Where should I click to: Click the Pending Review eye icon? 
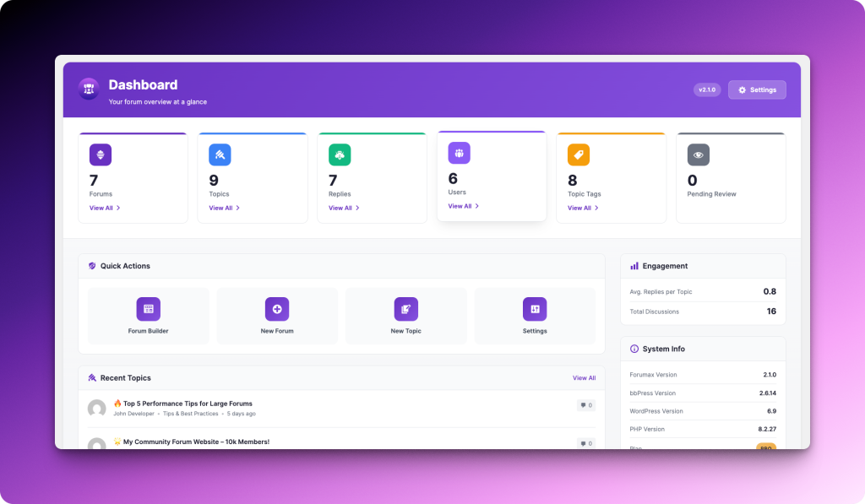pyautogui.click(x=698, y=154)
